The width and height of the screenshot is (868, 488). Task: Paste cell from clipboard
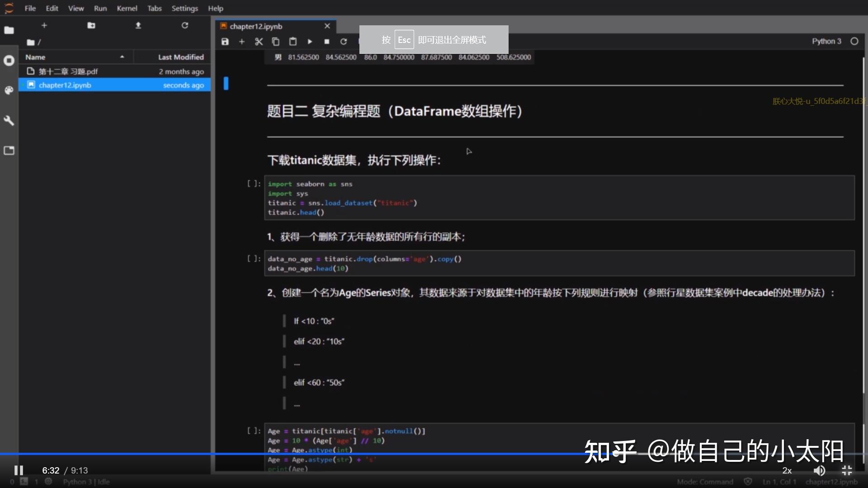(x=293, y=42)
